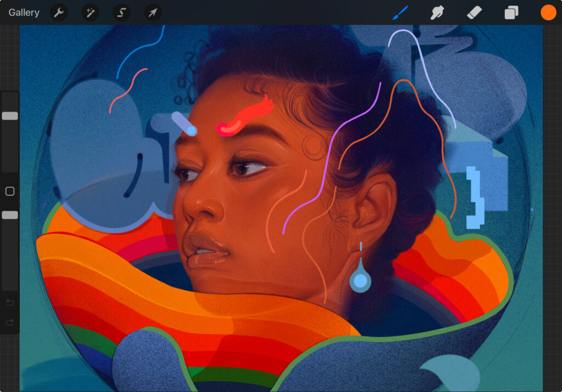Undo the last action
Viewport: 562px width, 392px height.
click(x=10, y=303)
